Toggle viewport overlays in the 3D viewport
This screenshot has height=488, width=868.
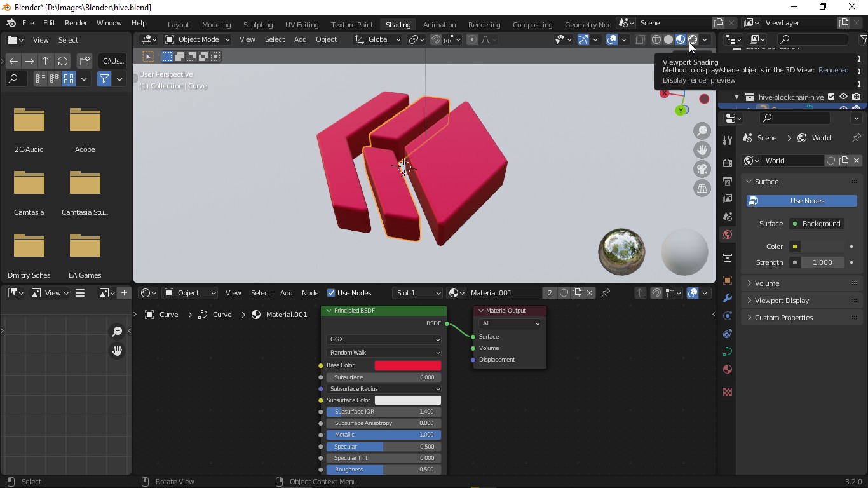pyautogui.click(x=612, y=39)
